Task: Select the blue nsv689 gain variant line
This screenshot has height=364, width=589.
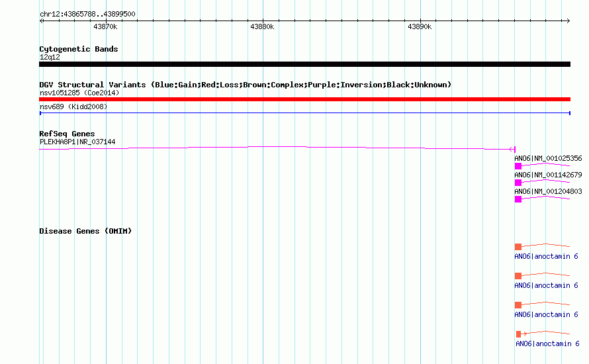Action: [304, 113]
